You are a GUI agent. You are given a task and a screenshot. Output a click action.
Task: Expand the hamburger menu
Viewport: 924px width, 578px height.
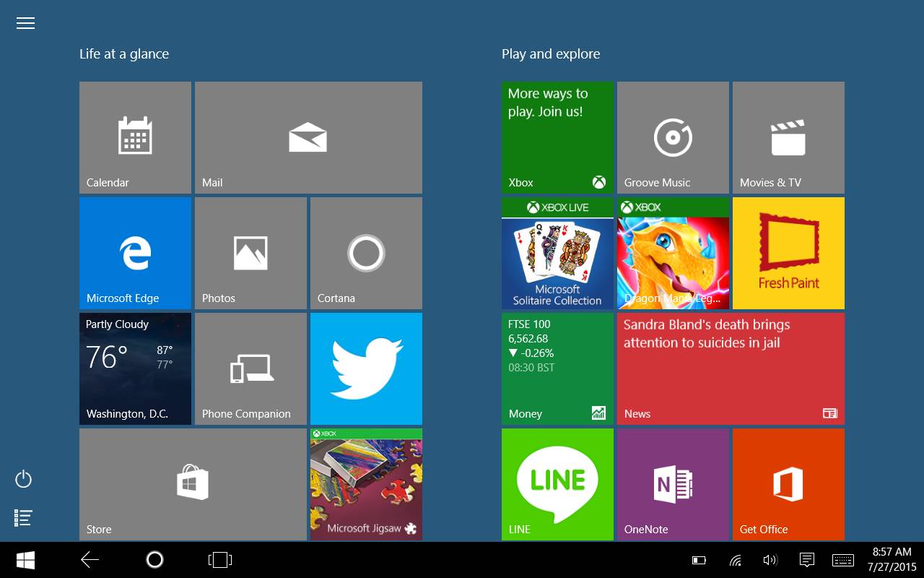coord(25,23)
